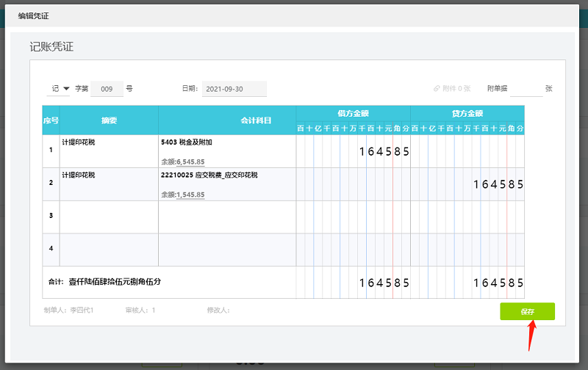Click row 1 debit amount 164585

click(x=384, y=152)
